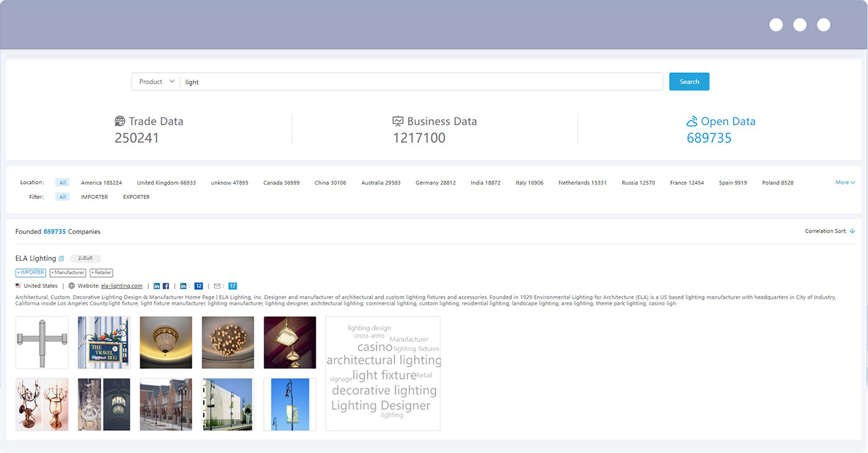Open ELA Lighting's Facebook page icon
Image resolution: width=868 pixels, height=453 pixels.
(166, 286)
